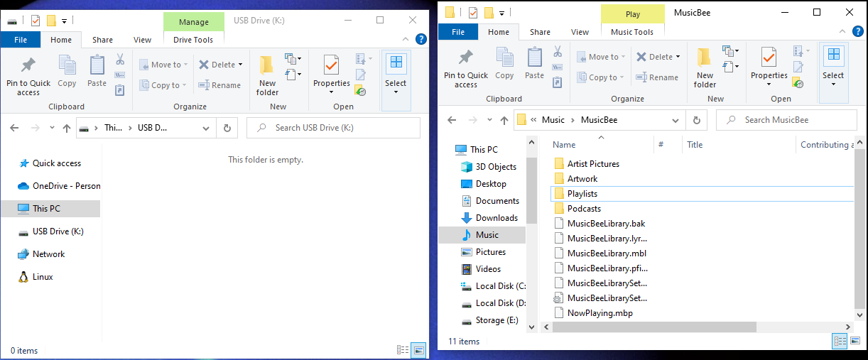This screenshot has width=868, height=360.
Task: Select the Artwork folder
Action: [x=575, y=179]
